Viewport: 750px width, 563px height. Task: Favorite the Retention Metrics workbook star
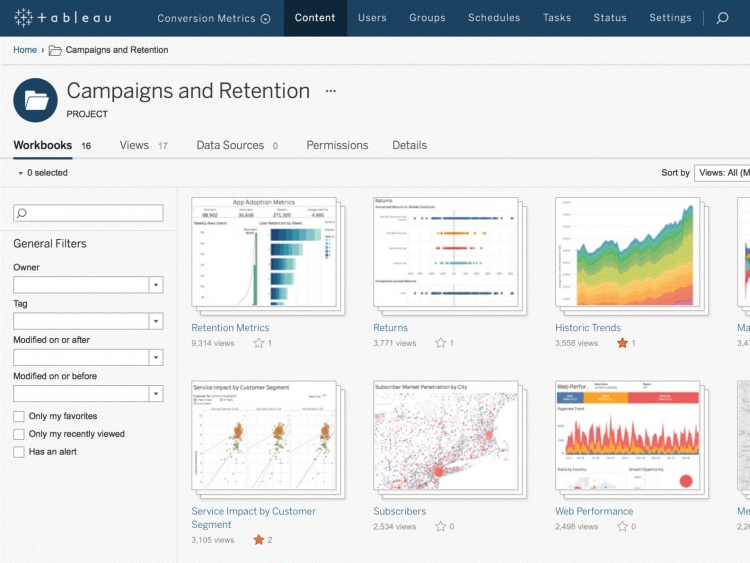(x=259, y=343)
